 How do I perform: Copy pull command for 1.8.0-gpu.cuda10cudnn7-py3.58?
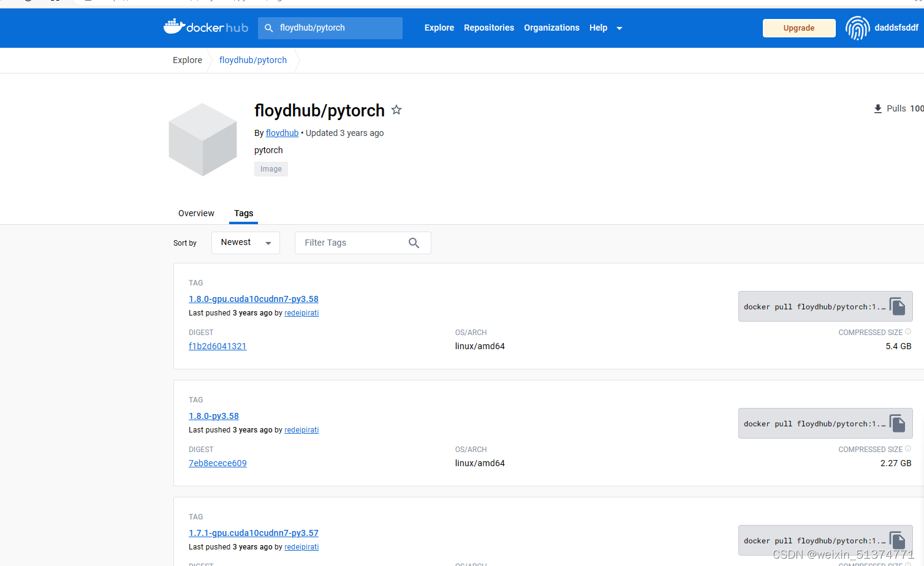click(x=898, y=306)
